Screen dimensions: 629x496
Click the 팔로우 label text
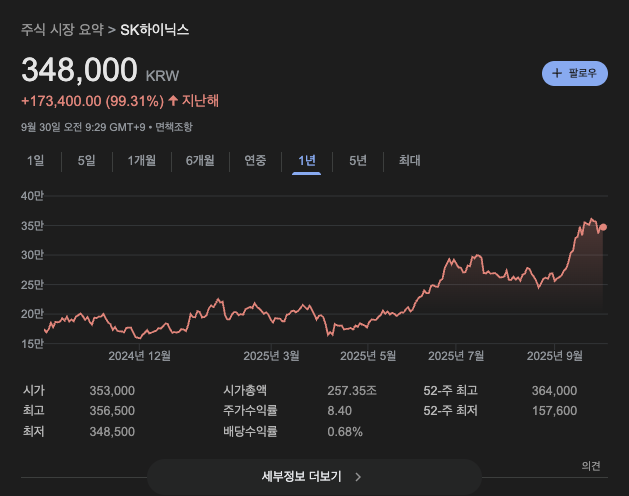click(582, 73)
